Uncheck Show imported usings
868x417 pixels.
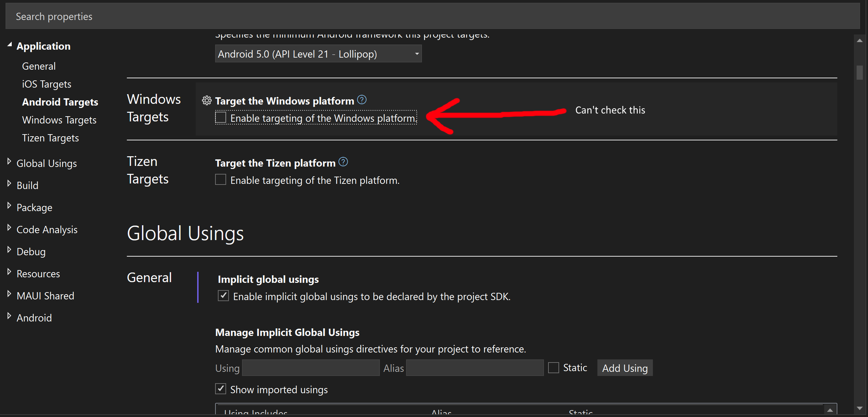point(221,389)
